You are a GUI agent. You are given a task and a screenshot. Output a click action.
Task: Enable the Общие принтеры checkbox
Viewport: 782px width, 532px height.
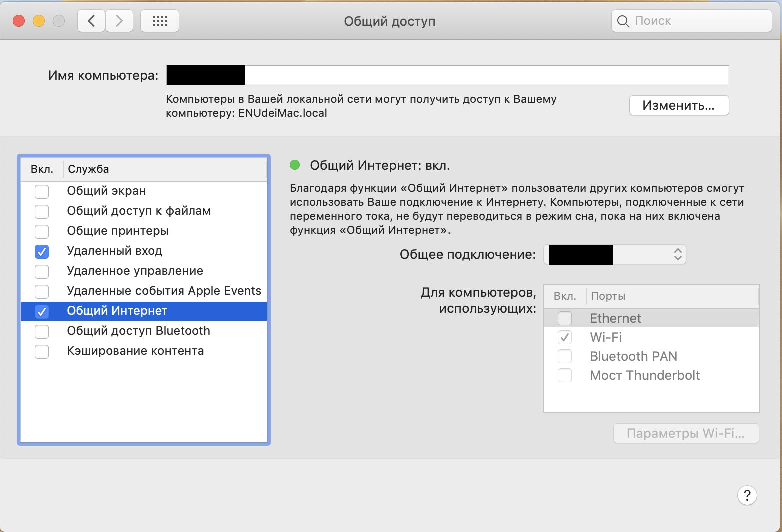42,231
